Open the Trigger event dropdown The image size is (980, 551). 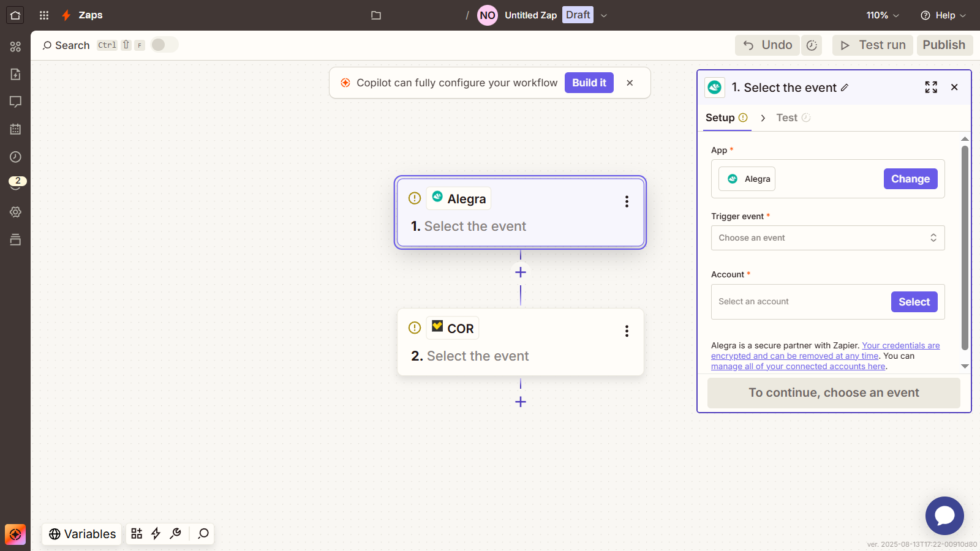(x=827, y=238)
